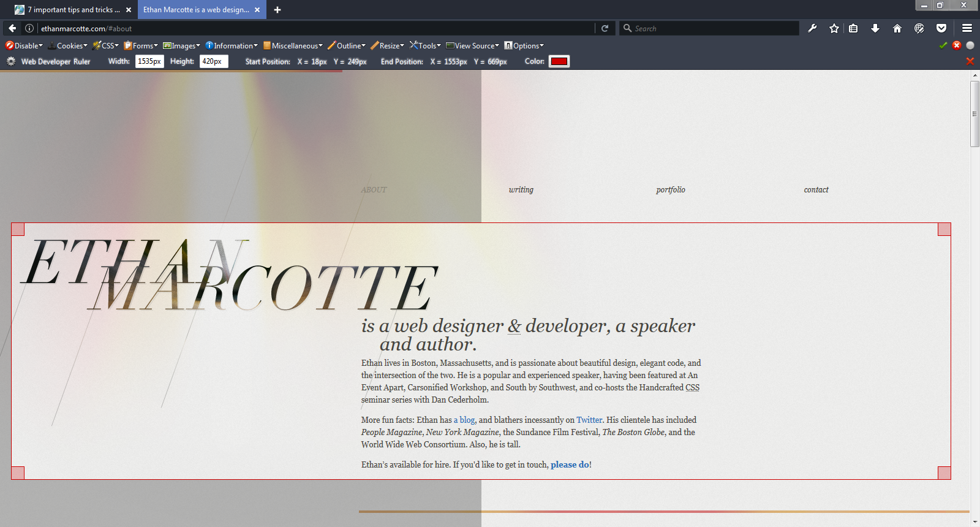This screenshot has width=980, height=527.
Task: Click the browser Search field
Action: (x=709, y=28)
